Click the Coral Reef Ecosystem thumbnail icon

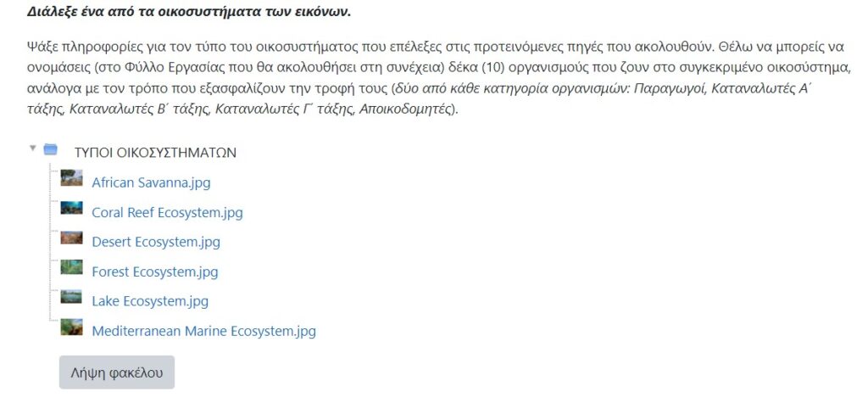tap(71, 209)
